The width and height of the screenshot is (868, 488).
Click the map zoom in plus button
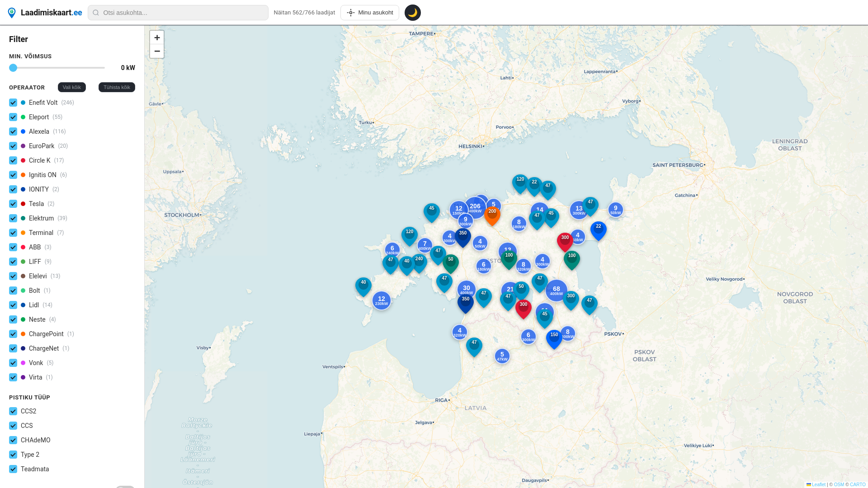pyautogui.click(x=157, y=38)
